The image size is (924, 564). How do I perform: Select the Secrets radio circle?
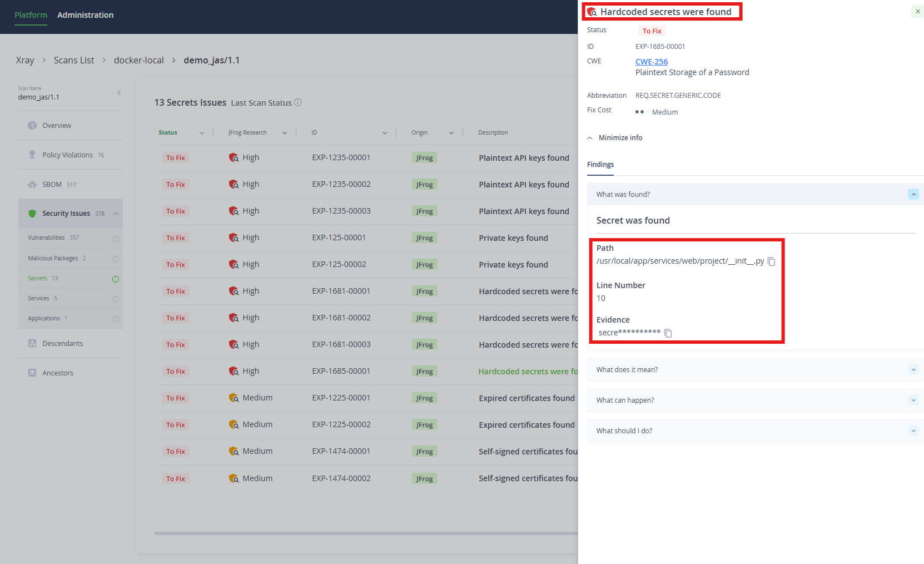[x=116, y=279]
